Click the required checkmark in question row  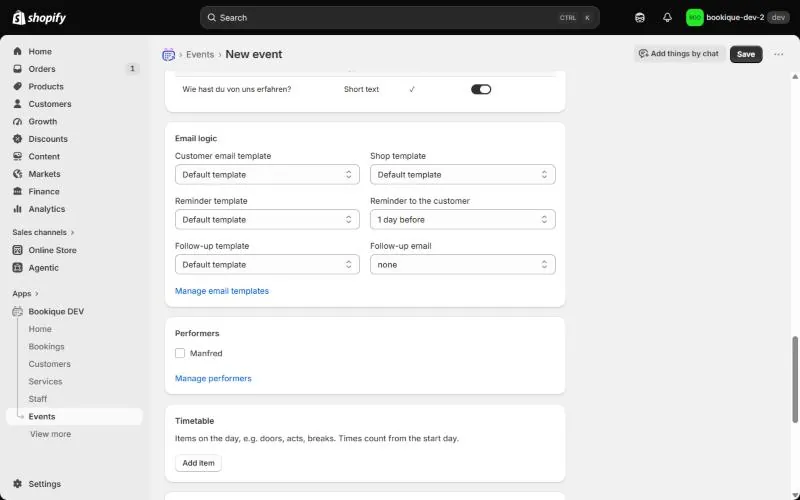(412, 89)
